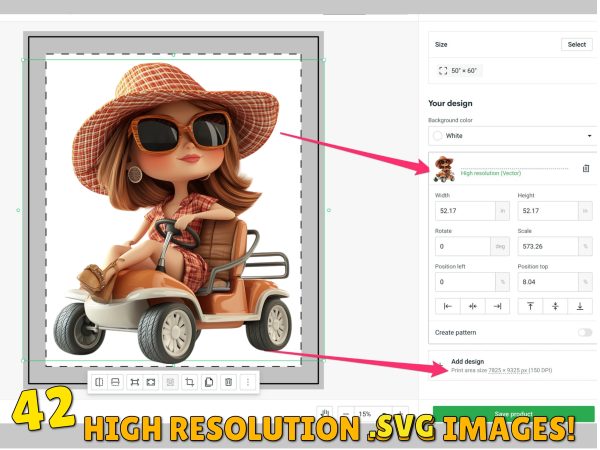The width and height of the screenshot is (600, 450).
Task: Click the duplicate icon in canvas toolbar
Action: [x=208, y=382]
